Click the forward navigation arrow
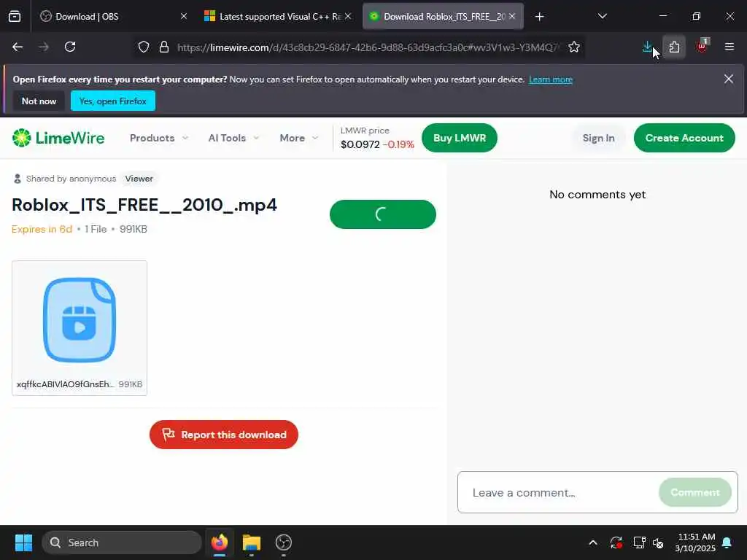747x560 pixels. click(x=44, y=47)
